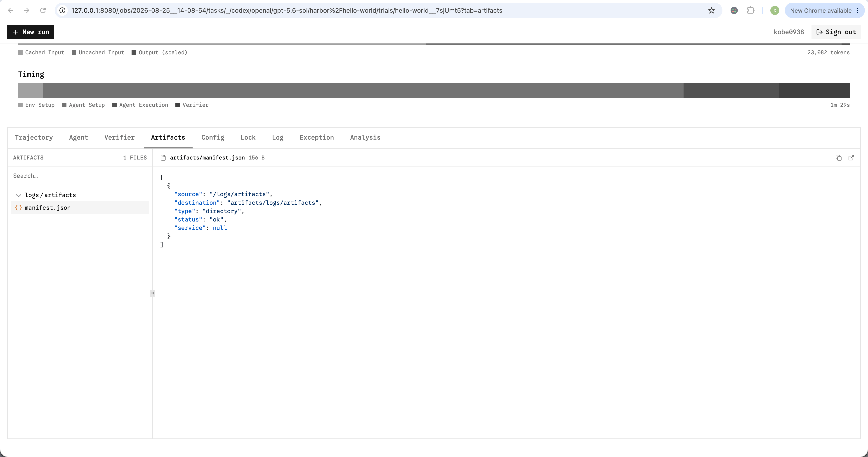
Task: Click the Verifier timing segment
Action: pos(814,90)
